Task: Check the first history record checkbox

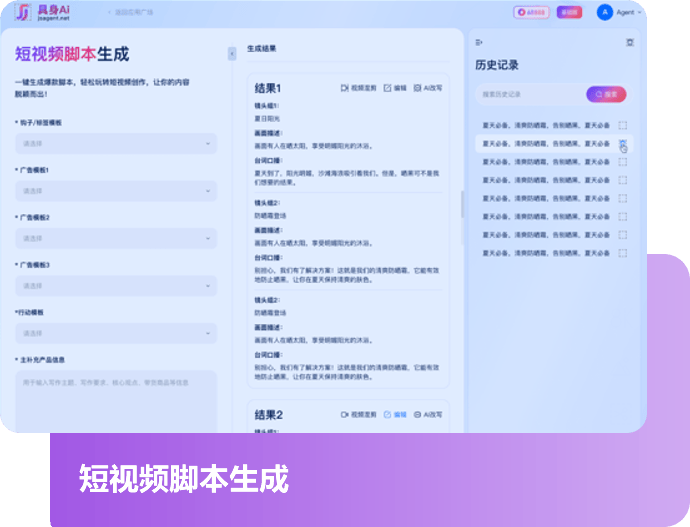Action: tap(623, 126)
